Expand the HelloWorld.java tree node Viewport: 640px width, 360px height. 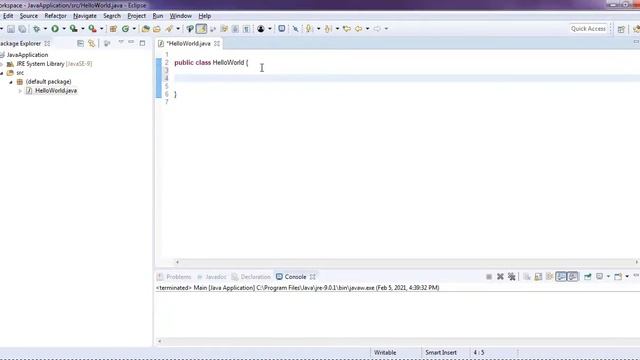(x=20, y=91)
